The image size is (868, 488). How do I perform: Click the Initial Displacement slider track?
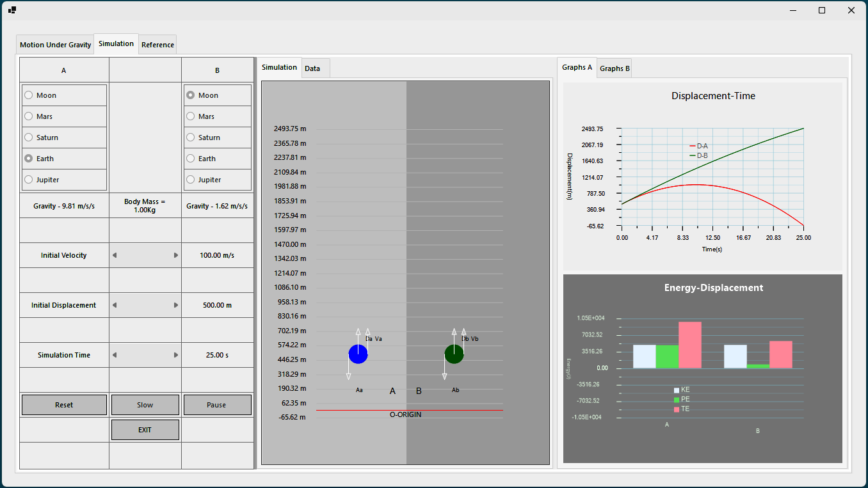tap(145, 305)
